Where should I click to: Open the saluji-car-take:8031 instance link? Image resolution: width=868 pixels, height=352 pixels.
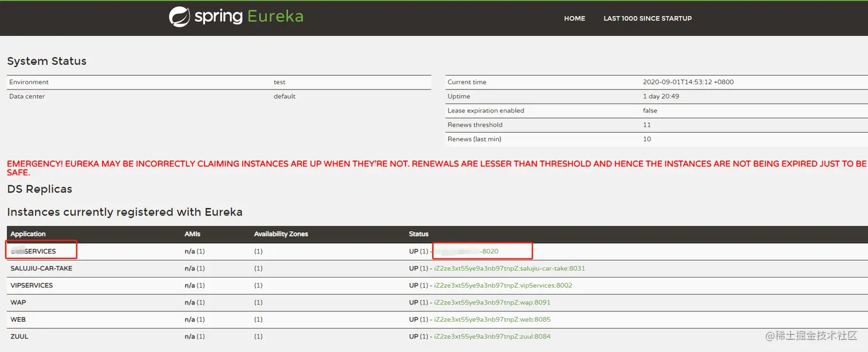[x=510, y=268]
